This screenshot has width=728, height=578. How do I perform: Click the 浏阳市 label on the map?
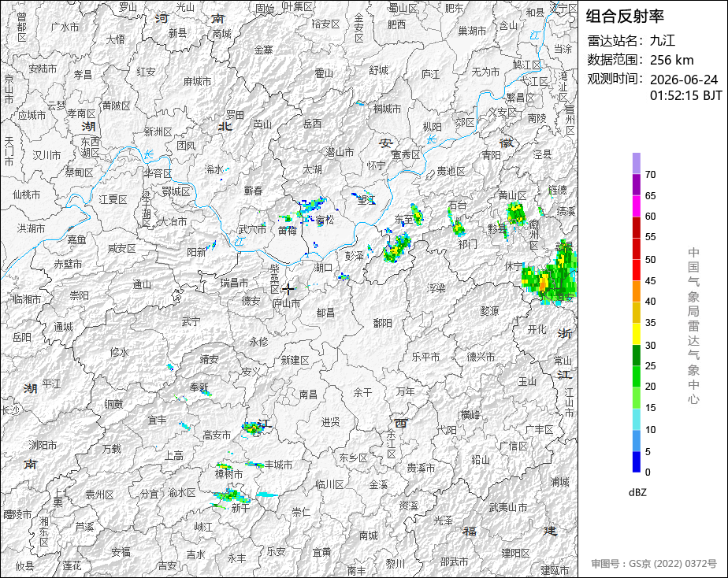[x=43, y=446]
